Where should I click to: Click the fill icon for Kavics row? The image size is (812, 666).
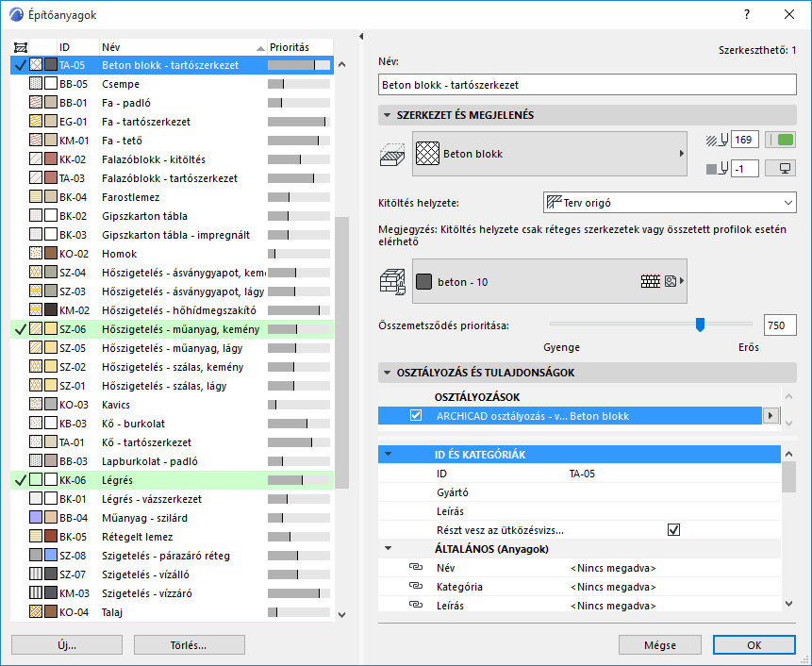[x=36, y=405]
